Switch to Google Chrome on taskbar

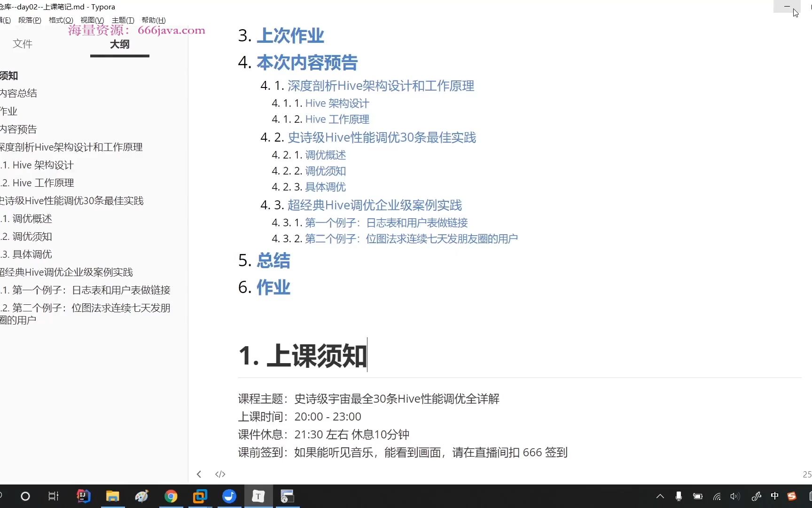coord(171,496)
